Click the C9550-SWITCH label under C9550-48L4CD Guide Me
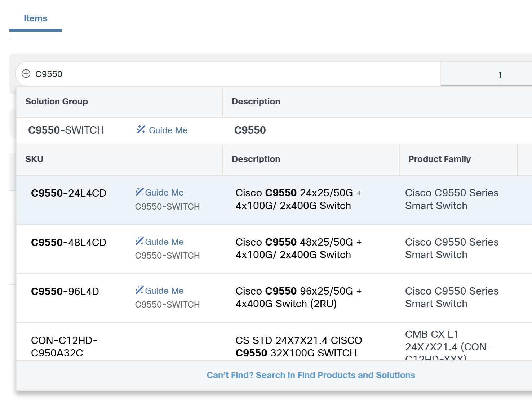This screenshot has width=532, height=404. pyautogui.click(x=167, y=256)
